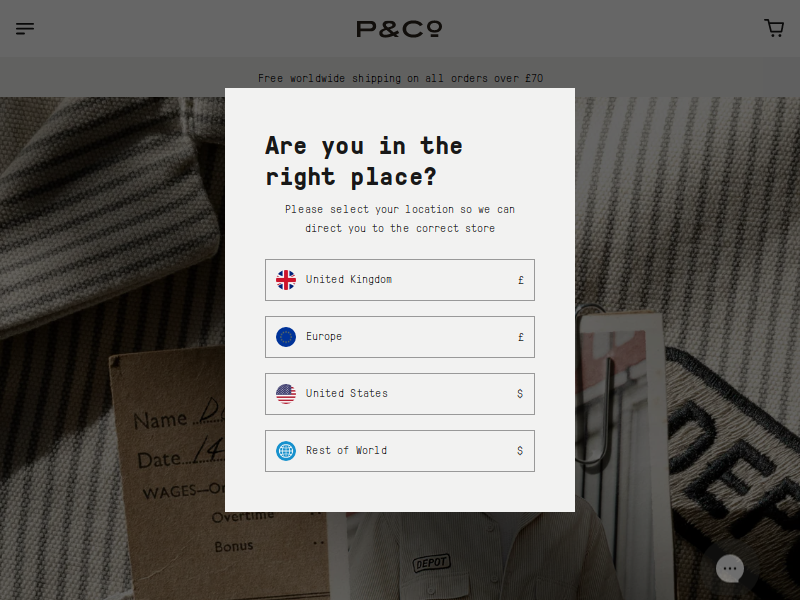
Task: Select United States store option
Action: click(399, 394)
